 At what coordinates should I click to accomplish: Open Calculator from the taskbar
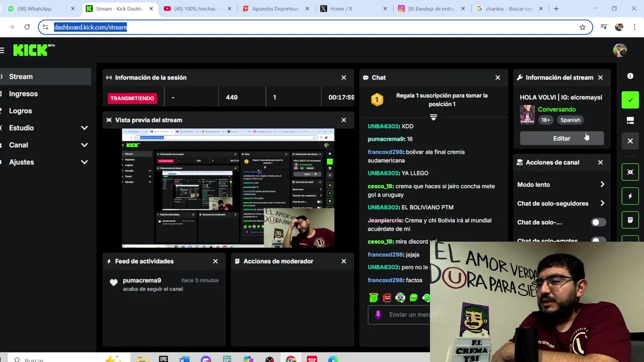[x=227, y=359]
